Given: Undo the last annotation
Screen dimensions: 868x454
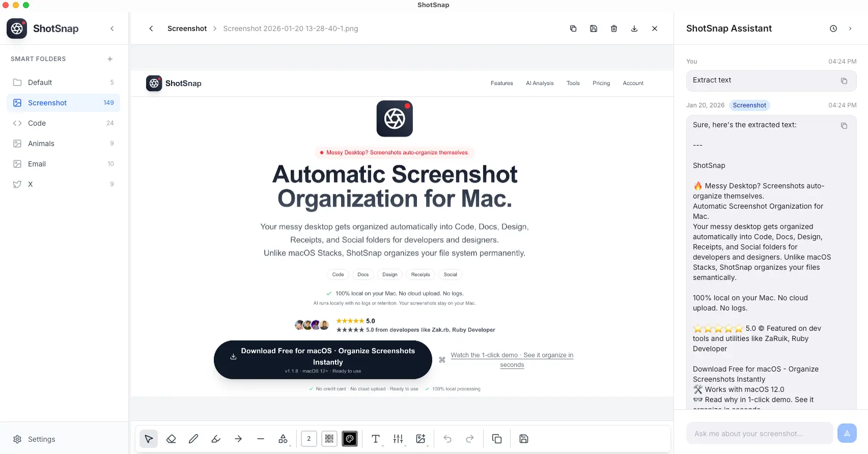Looking at the screenshot, I should point(447,439).
